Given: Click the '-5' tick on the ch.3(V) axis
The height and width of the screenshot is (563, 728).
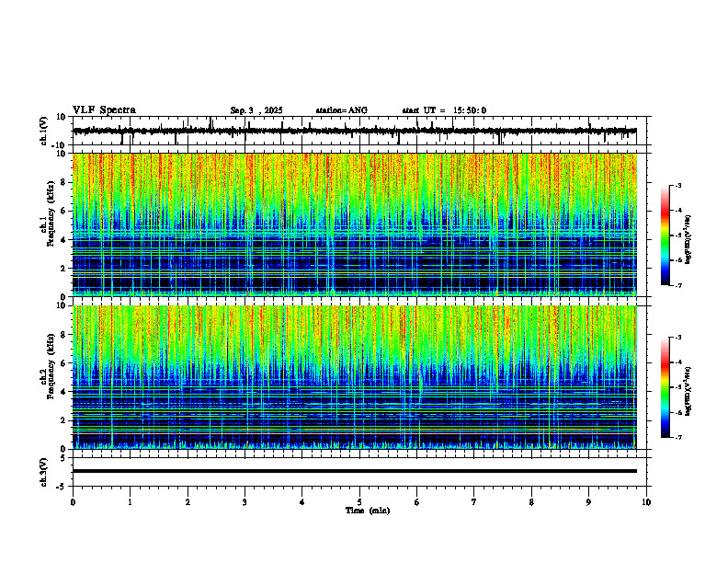Looking at the screenshot, I should tap(63, 487).
